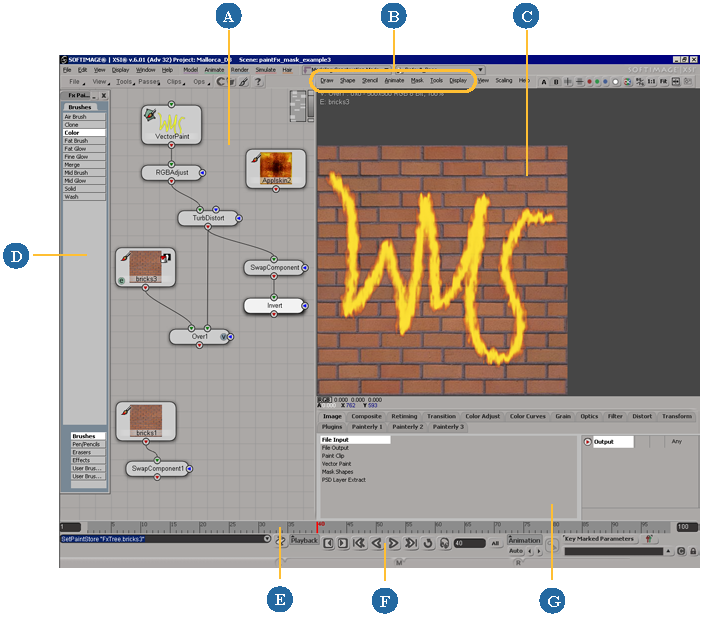
Task: Open the FxTree Passes dropdown menu
Action: (x=149, y=82)
